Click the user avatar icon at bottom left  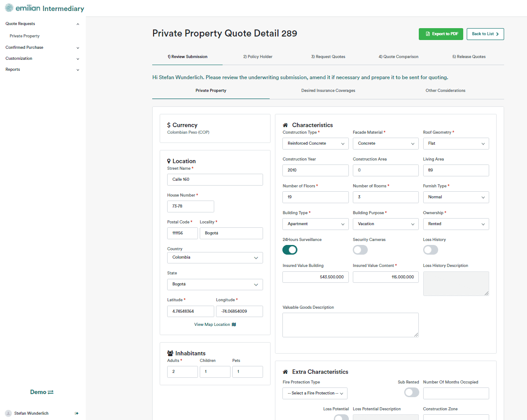8,413
